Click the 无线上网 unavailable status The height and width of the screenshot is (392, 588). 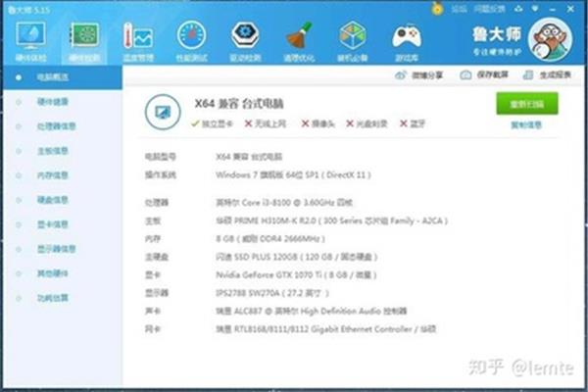tap(266, 123)
